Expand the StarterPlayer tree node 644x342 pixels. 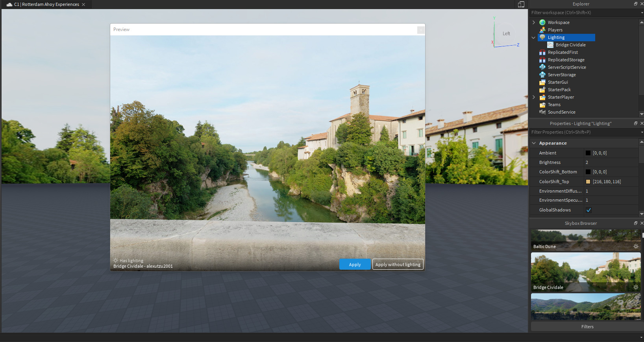click(x=534, y=97)
